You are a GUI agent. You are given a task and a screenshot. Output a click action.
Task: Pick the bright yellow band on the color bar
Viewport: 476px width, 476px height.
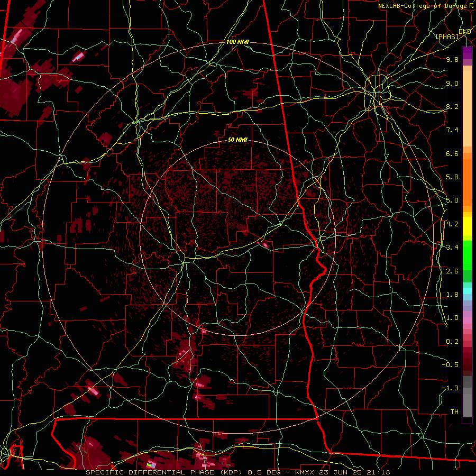[467, 226]
